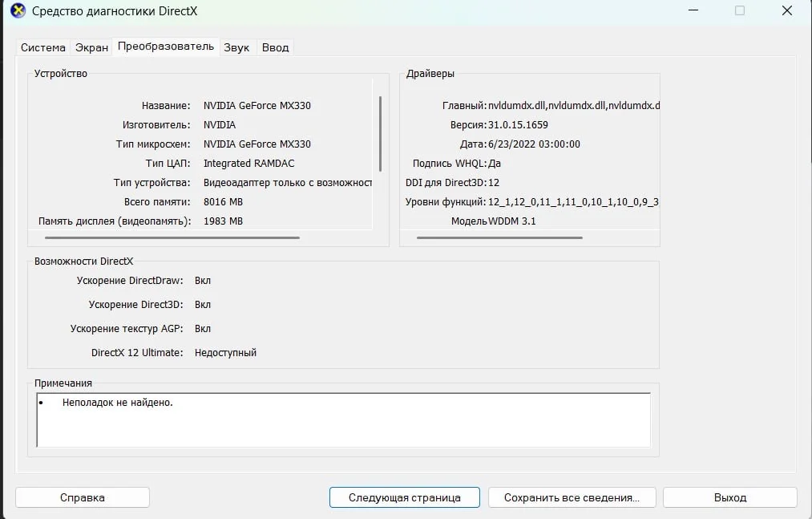Click Сохранить все сведения button

point(572,497)
